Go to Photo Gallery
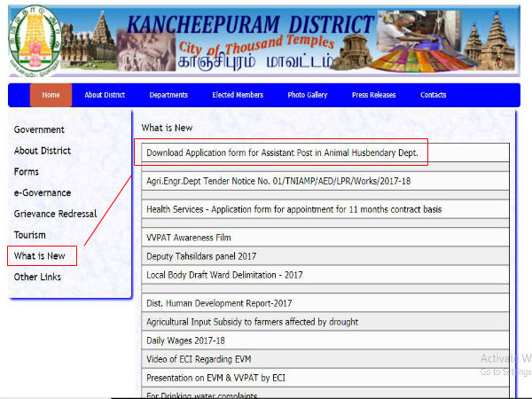 click(308, 95)
